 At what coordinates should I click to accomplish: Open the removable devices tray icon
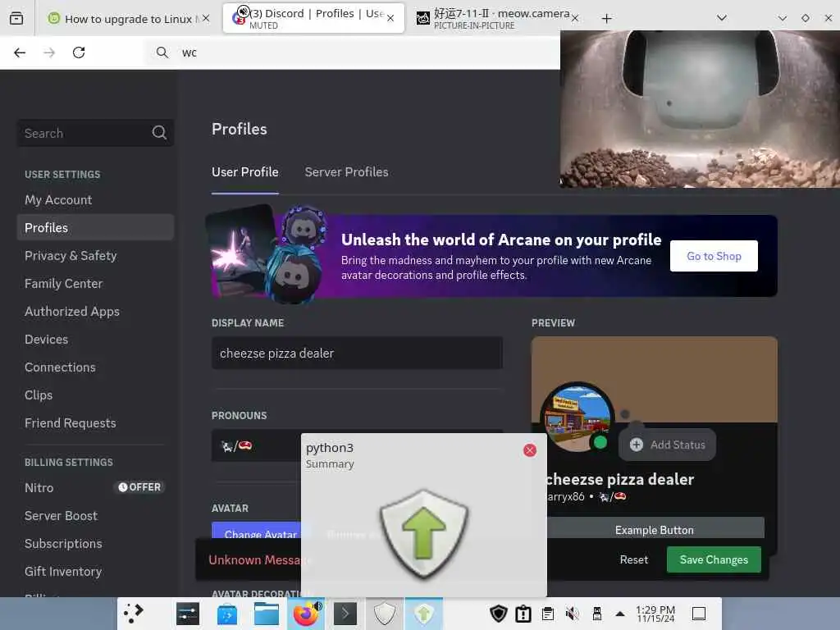(597, 614)
